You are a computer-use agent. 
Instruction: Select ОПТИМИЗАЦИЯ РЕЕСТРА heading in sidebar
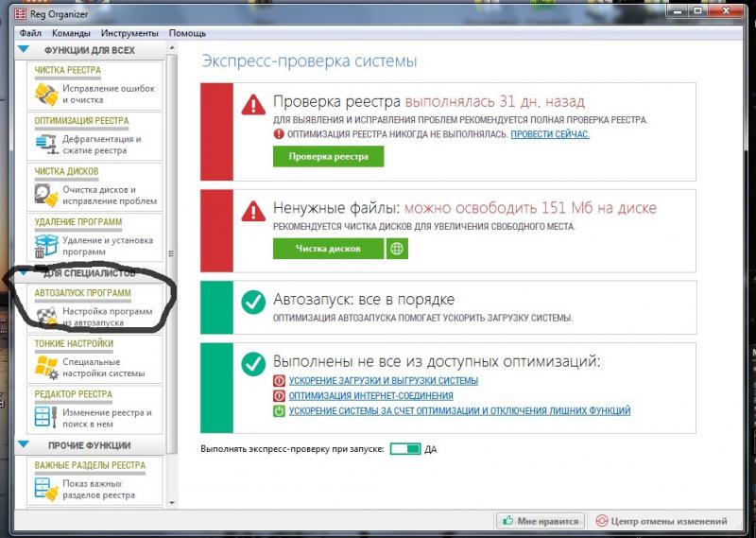pyautogui.click(x=81, y=121)
